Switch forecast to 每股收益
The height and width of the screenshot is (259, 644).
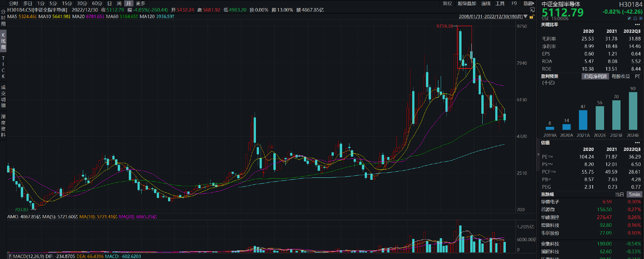pos(621,76)
